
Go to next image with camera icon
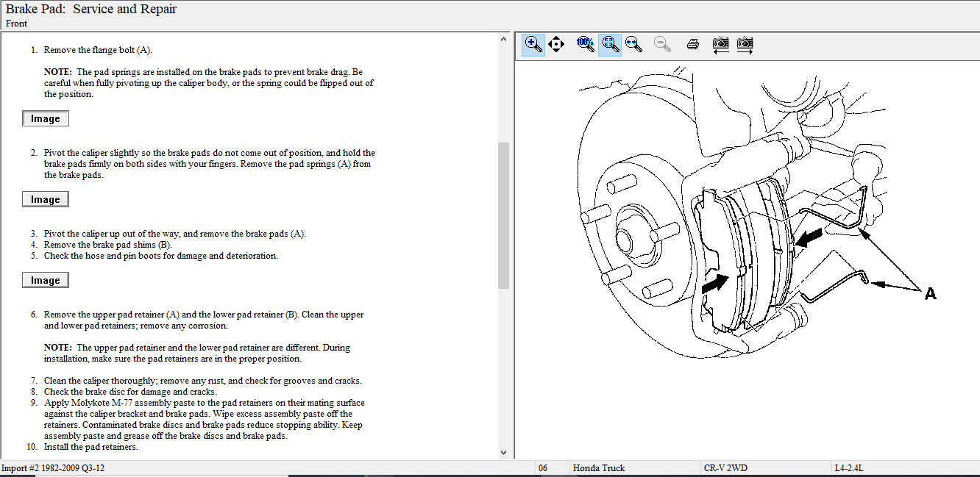(745, 44)
